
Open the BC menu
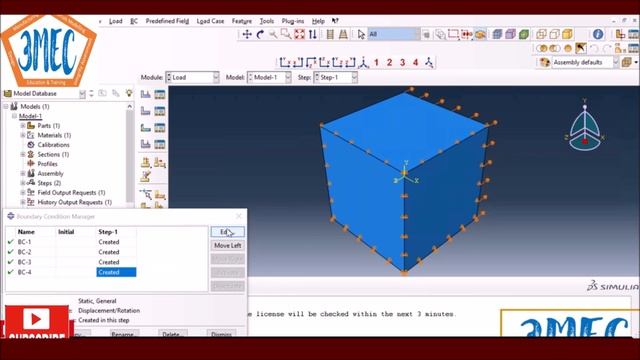tap(134, 21)
